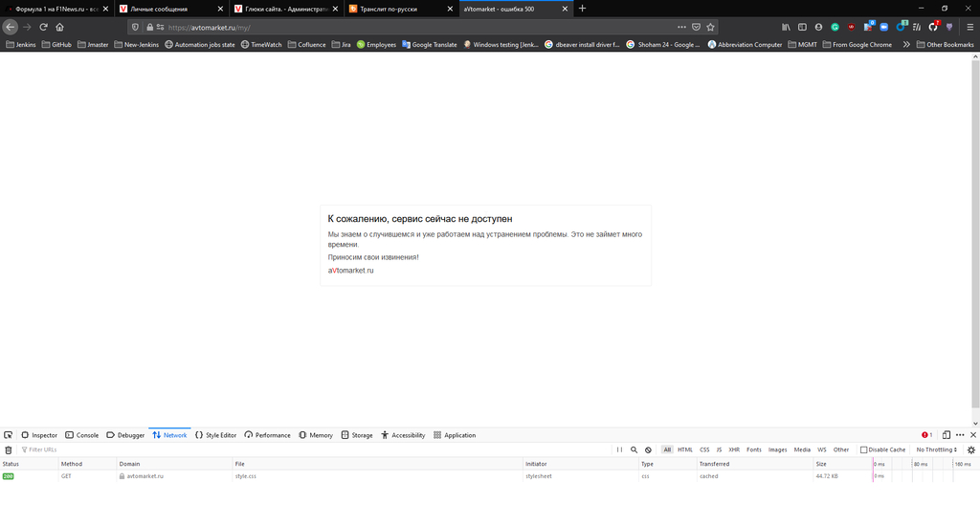Pause network recording
980x526 pixels.
point(619,449)
